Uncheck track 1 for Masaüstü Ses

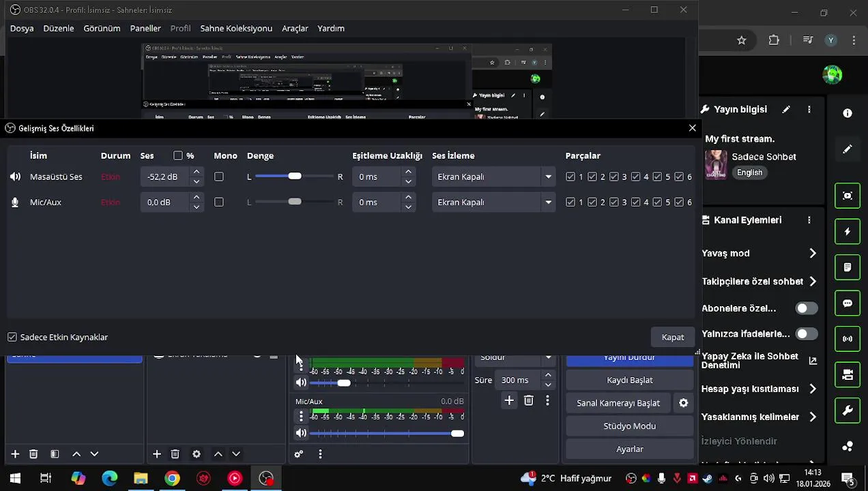pyautogui.click(x=570, y=177)
